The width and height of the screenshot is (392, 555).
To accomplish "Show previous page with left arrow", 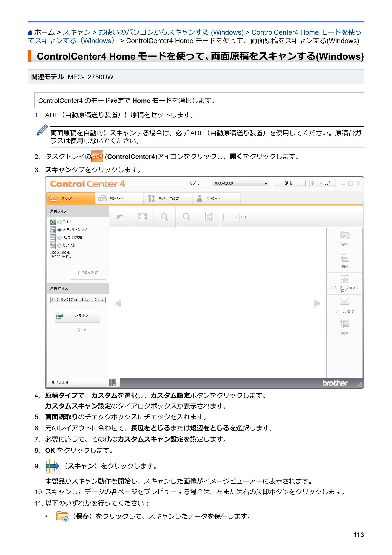I will 118,303.
